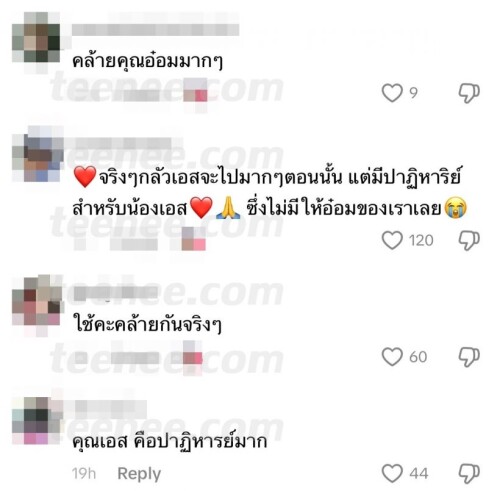Open the first commenter's profile avatar
The width and height of the screenshot is (500, 491).
(x=36, y=37)
